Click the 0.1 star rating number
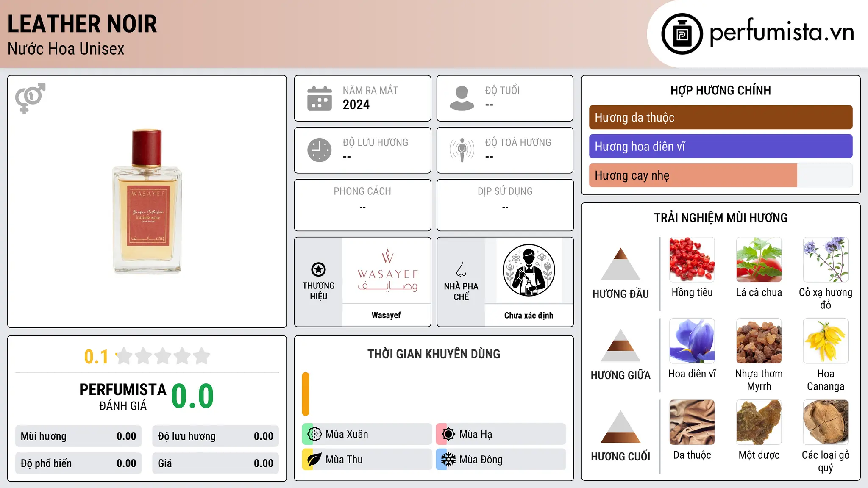Viewport: 868px width, 488px height. [x=96, y=357]
